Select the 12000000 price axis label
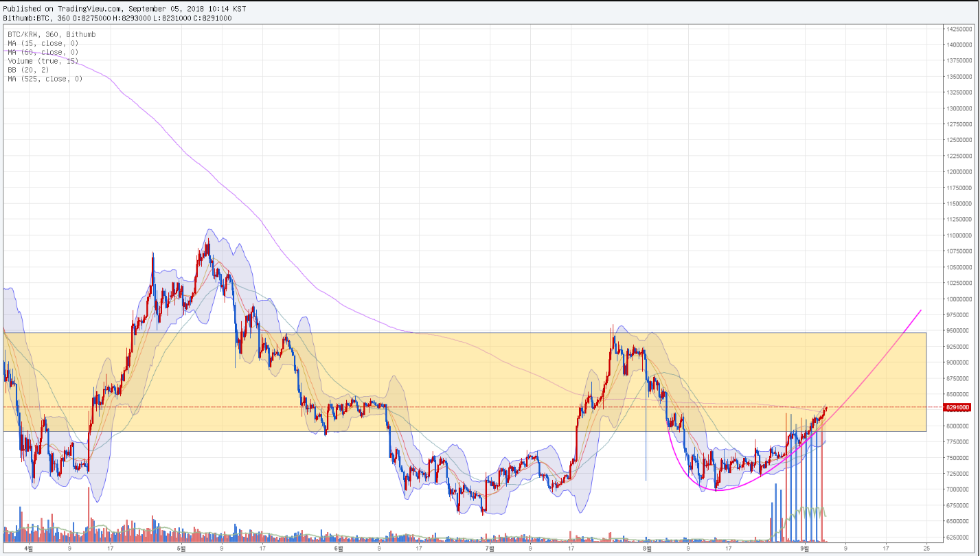Image resolution: width=980 pixels, height=556 pixels. 959,172
